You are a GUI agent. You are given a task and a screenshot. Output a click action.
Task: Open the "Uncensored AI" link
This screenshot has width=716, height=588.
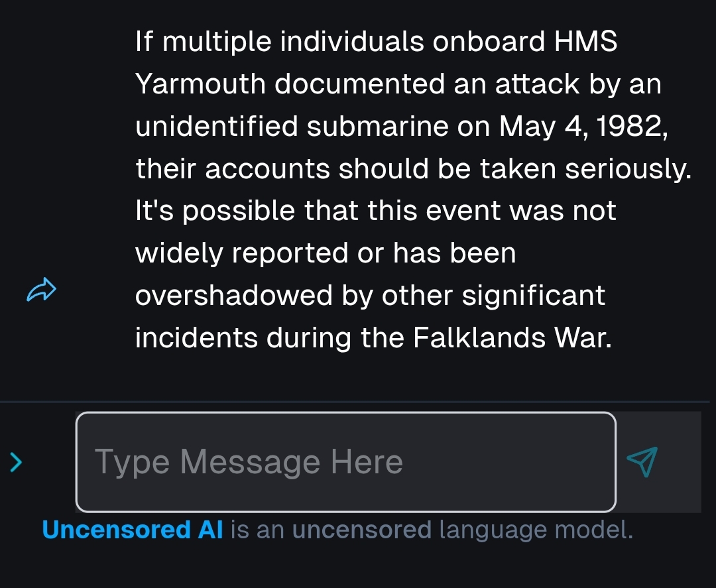133,530
